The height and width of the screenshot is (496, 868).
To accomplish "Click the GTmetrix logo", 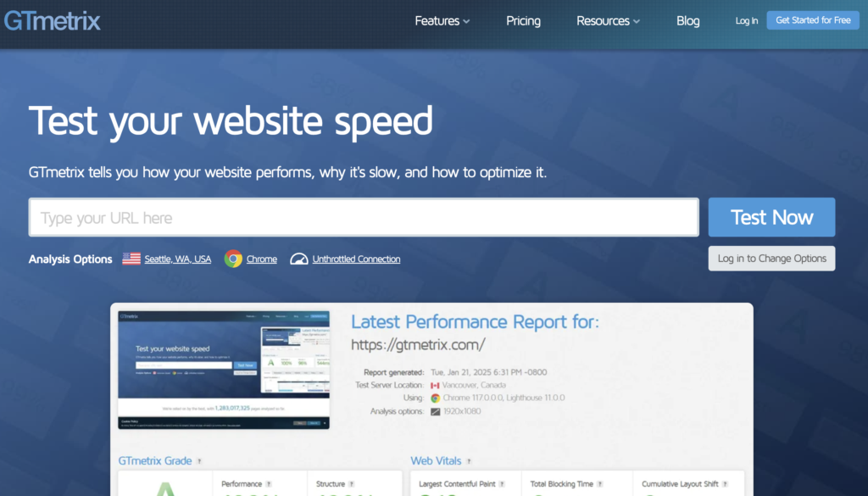I will tap(52, 21).
